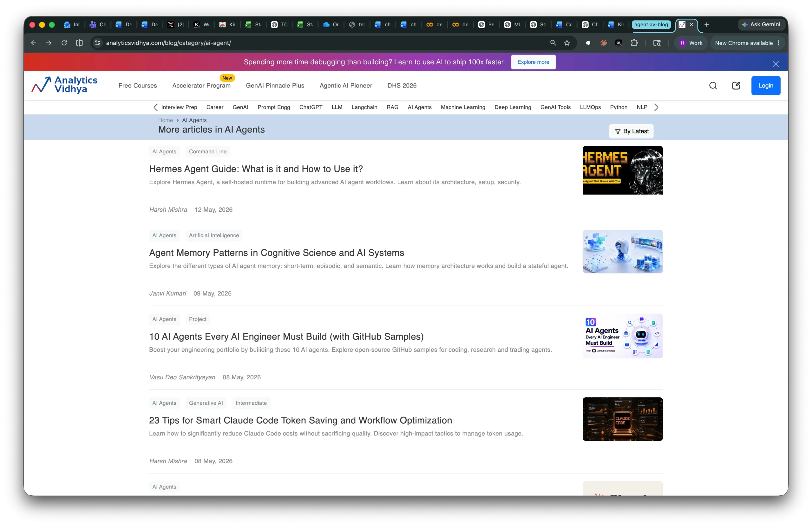Screen dimensions: 812x527
Task: Click the browser forward arrow
Action: tap(49, 43)
